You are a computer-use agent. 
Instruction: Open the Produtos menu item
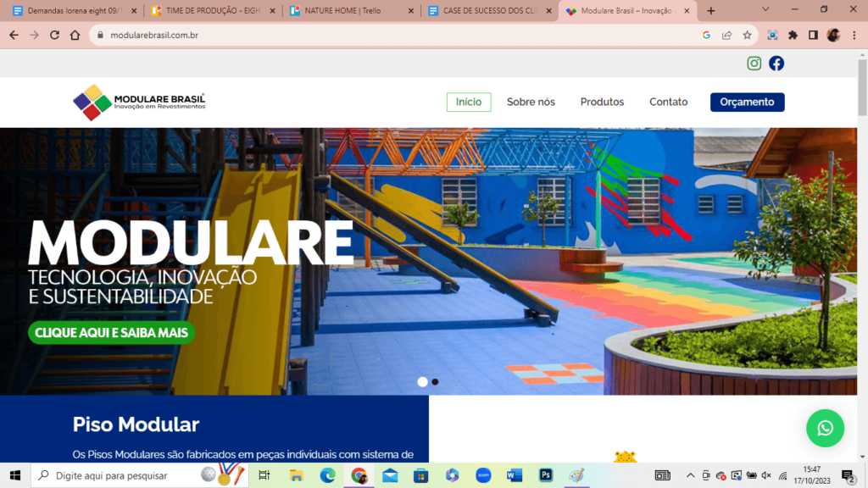click(x=602, y=102)
